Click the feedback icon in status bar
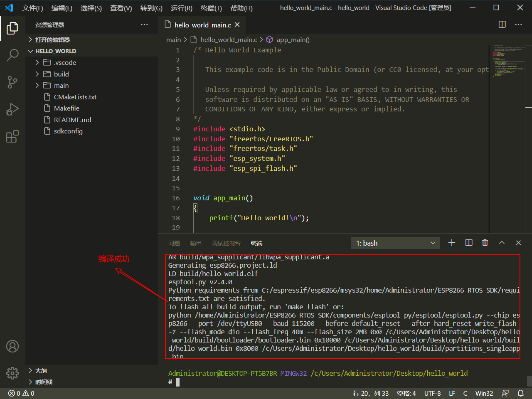The width and height of the screenshot is (532, 399). [505, 393]
